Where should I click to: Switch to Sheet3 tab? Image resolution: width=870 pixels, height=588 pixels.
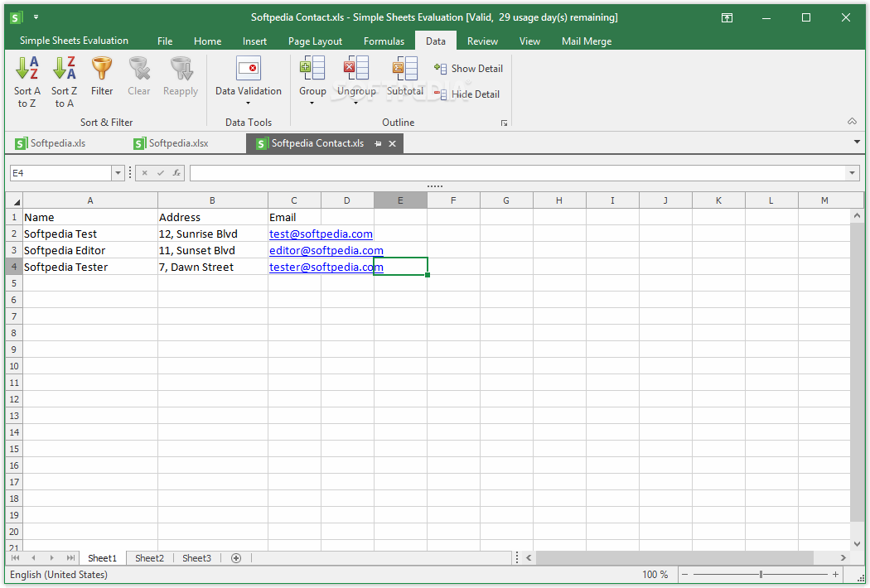pos(196,558)
